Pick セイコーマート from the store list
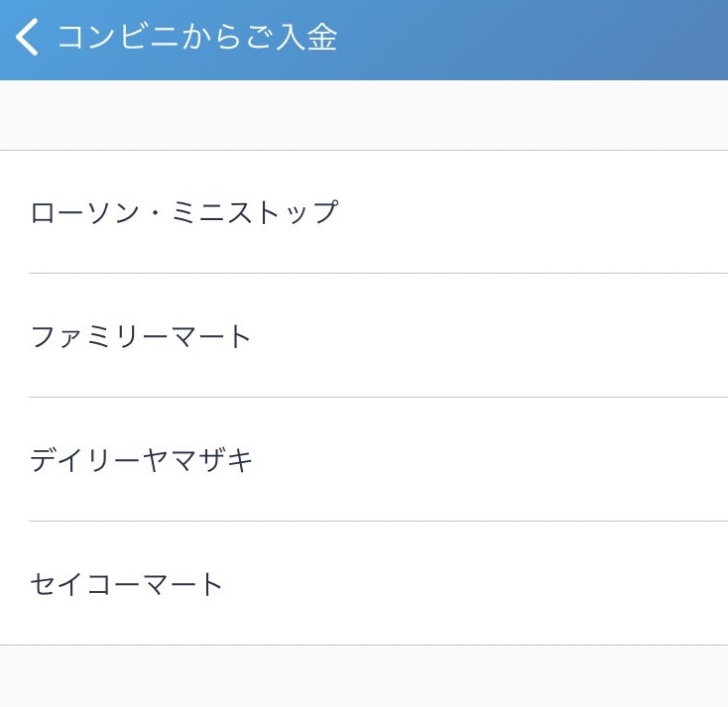This screenshot has height=707, width=728. [364, 583]
